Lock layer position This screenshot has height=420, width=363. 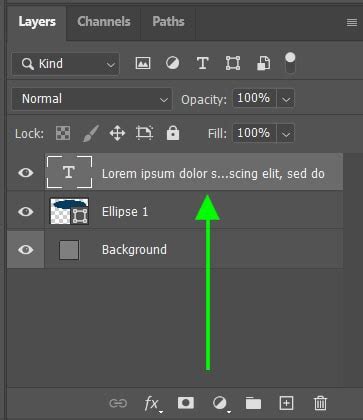click(117, 133)
